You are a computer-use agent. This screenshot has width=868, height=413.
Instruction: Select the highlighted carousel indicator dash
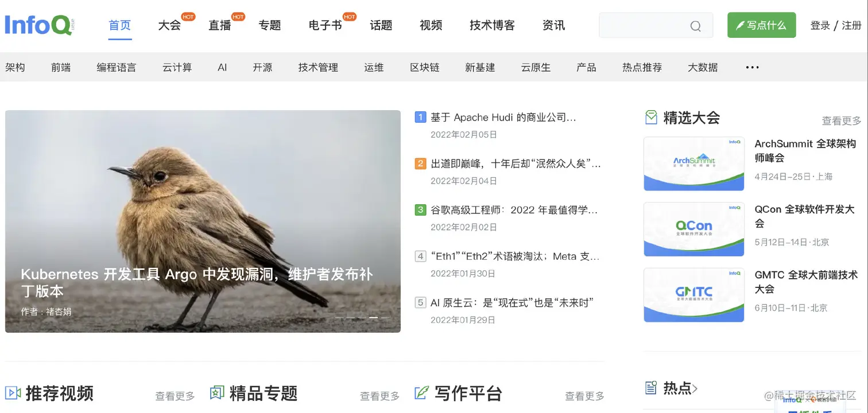(373, 317)
